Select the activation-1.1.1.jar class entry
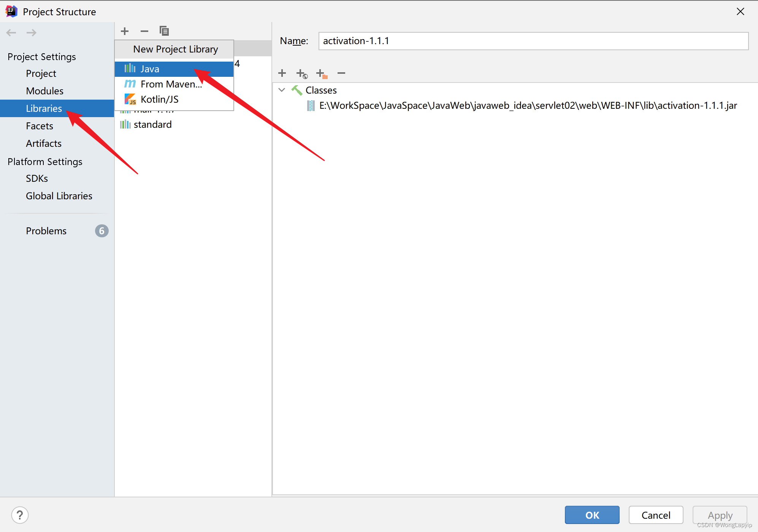The image size is (758, 532). click(x=528, y=106)
